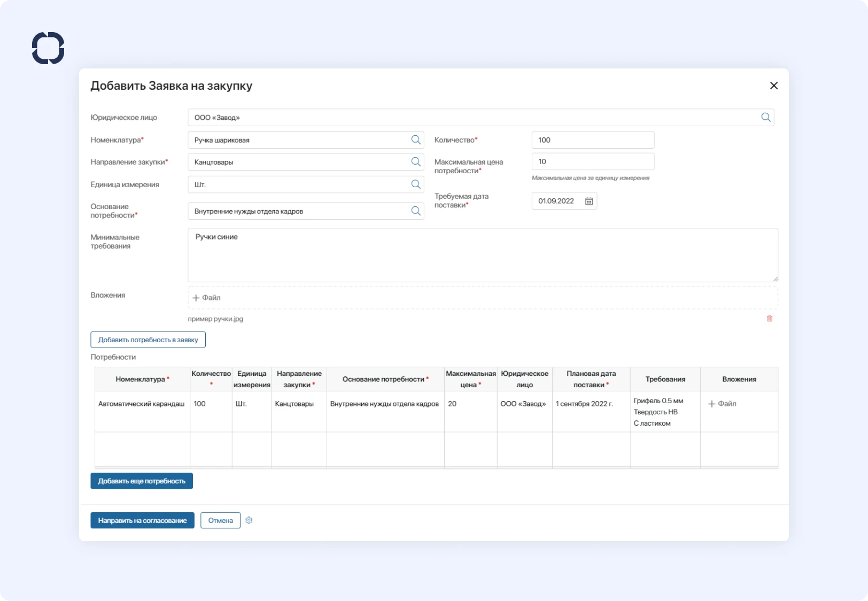Open Номенклатура lookup via magnifier icon
Image resolution: width=868 pixels, height=601 pixels.
click(x=416, y=140)
